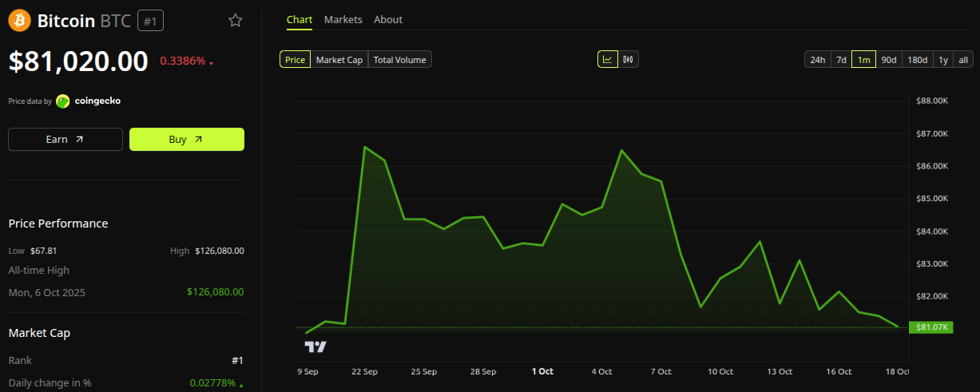Click the 0.02778% daily change value
980x392 pixels.
click(x=212, y=383)
